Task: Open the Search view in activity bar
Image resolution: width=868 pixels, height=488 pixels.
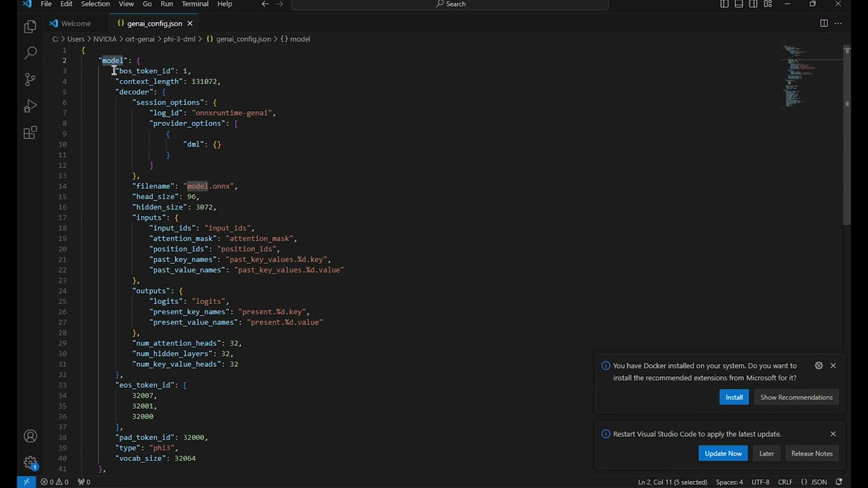Action: 30,52
